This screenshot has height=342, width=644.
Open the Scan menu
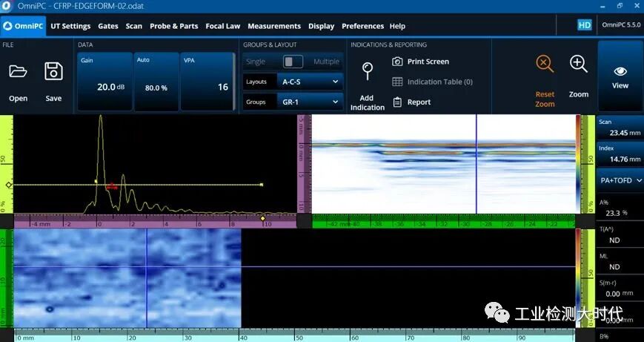(134, 26)
